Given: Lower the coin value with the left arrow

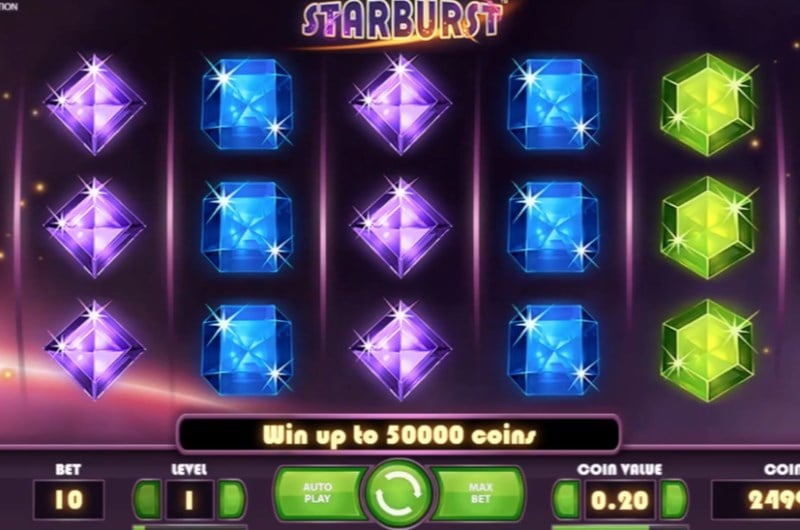Looking at the screenshot, I should (566, 499).
